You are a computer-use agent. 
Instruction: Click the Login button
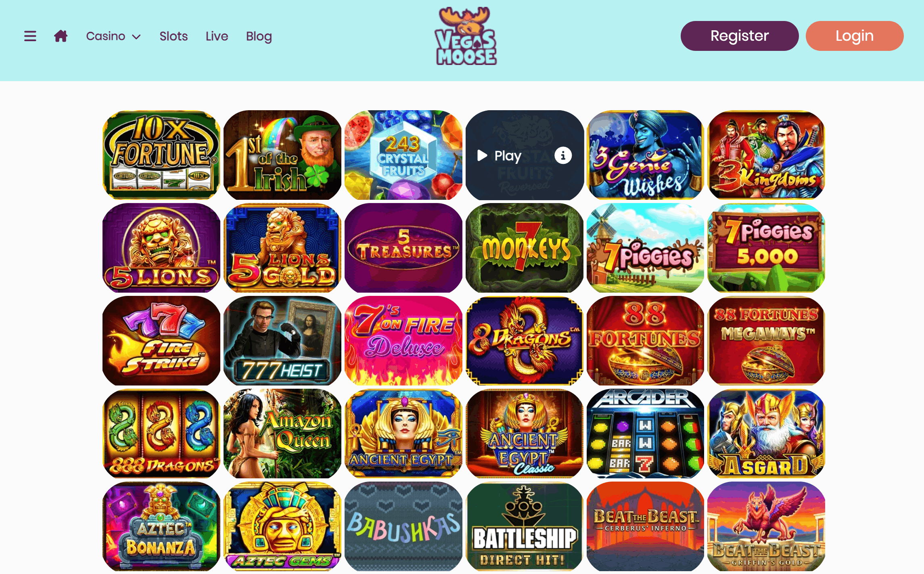[855, 36]
